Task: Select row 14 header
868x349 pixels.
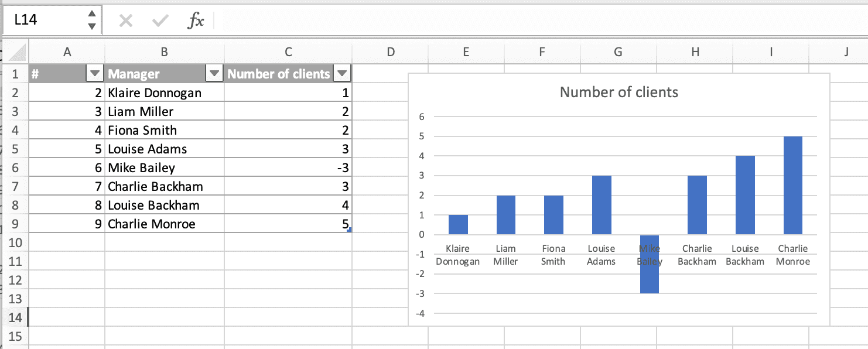Action: 15,317
